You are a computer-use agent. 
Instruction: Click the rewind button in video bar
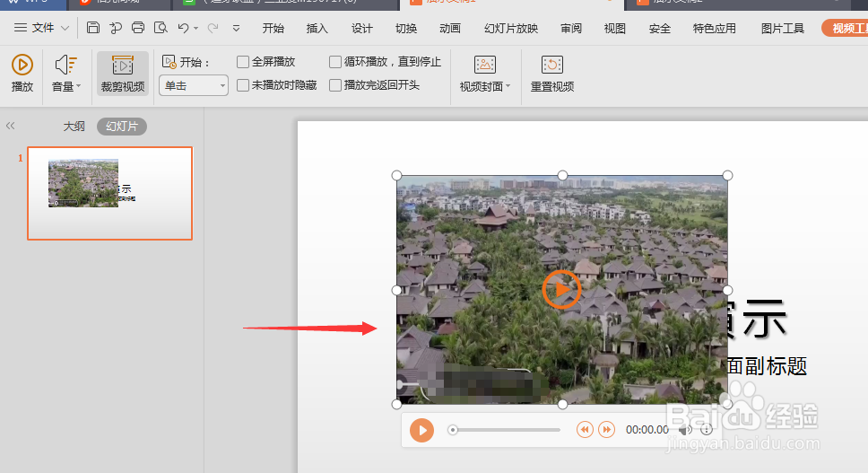tap(585, 430)
